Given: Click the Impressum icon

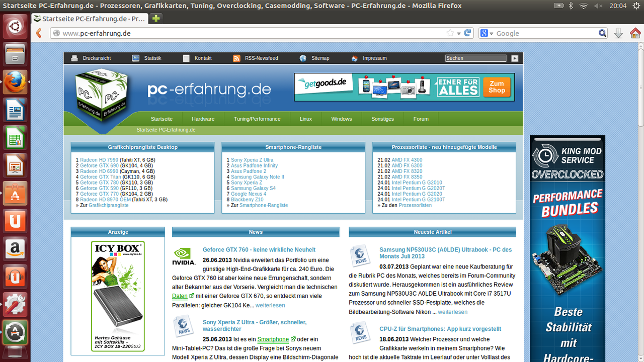Looking at the screenshot, I should click(x=354, y=58).
